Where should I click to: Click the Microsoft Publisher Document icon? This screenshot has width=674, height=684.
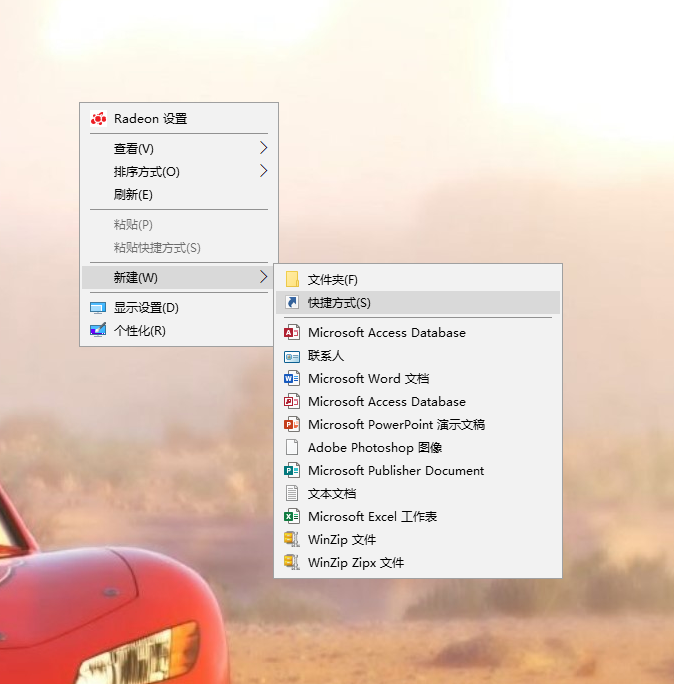click(x=292, y=470)
